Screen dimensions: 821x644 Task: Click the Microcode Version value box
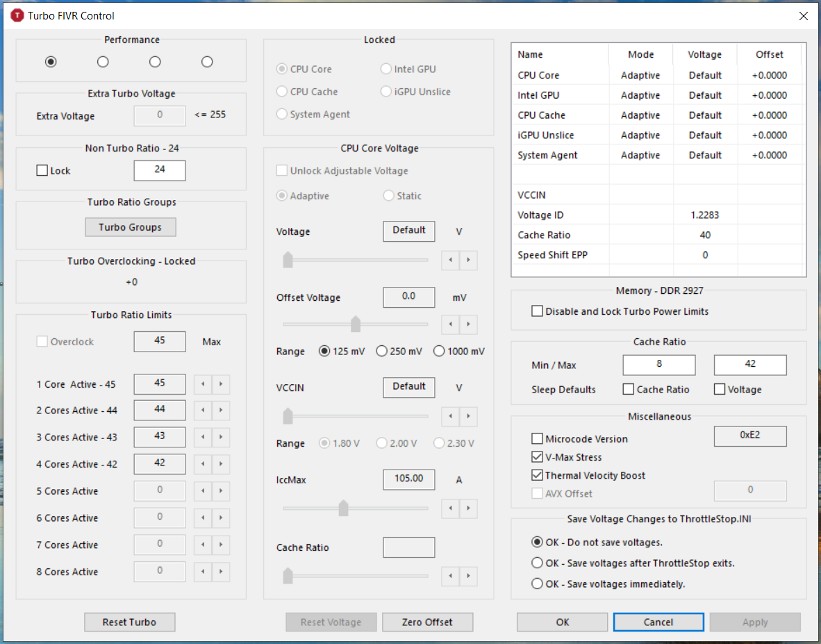tap(749, 436)
